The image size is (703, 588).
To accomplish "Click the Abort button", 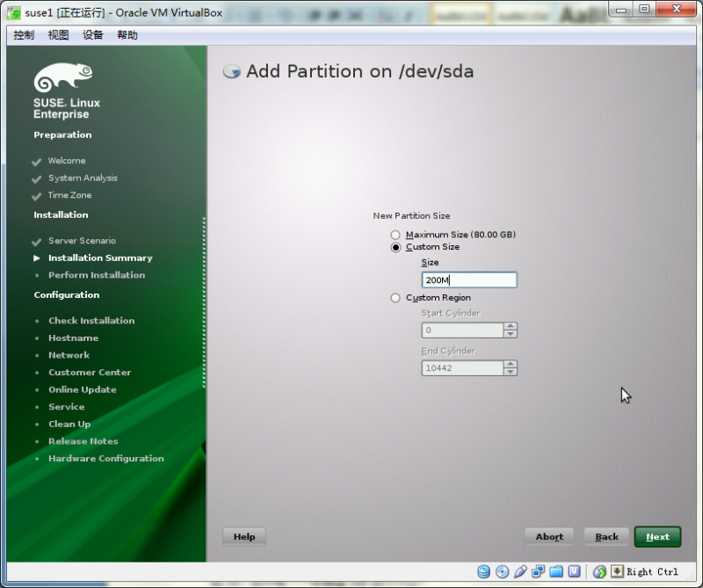I will (548, 536).
